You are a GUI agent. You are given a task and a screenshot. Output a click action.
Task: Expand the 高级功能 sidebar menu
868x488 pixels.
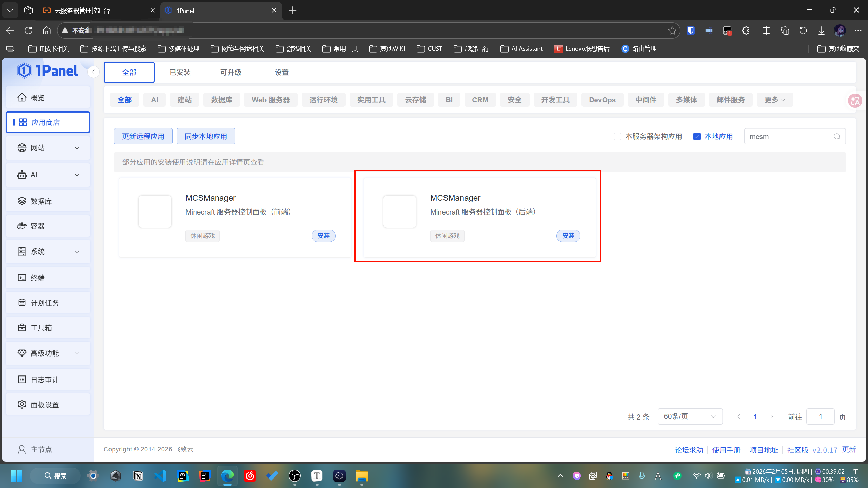(77, 353)
